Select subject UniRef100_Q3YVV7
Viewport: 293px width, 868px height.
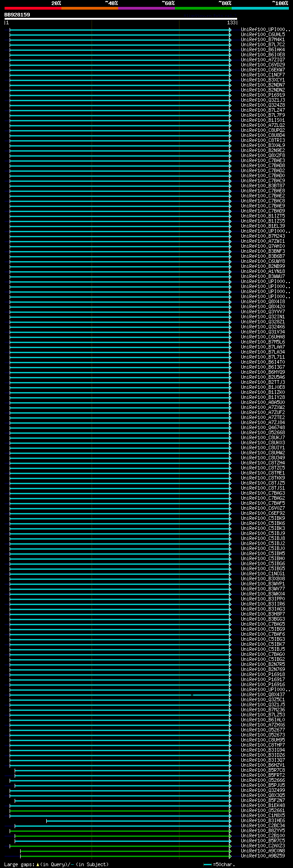pos(263,311)
